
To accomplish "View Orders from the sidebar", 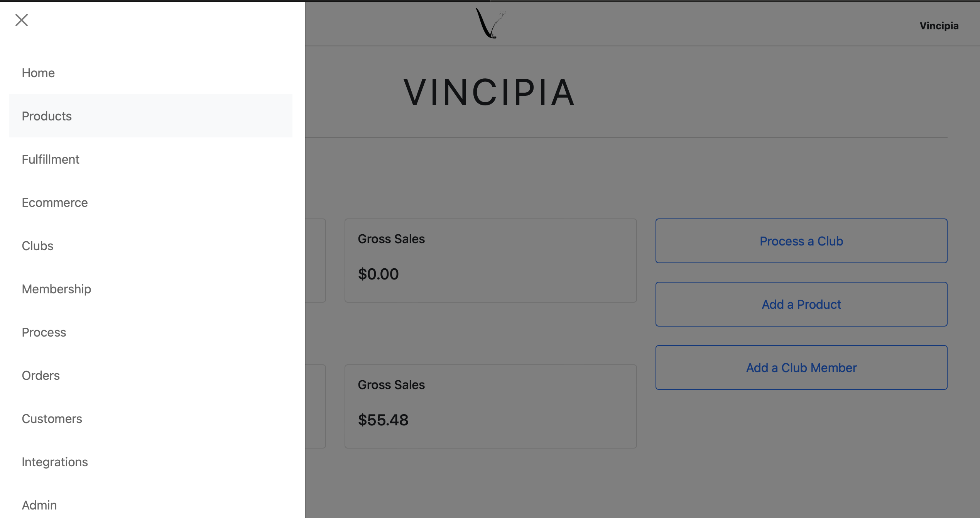I will click(x=151, y=375).
